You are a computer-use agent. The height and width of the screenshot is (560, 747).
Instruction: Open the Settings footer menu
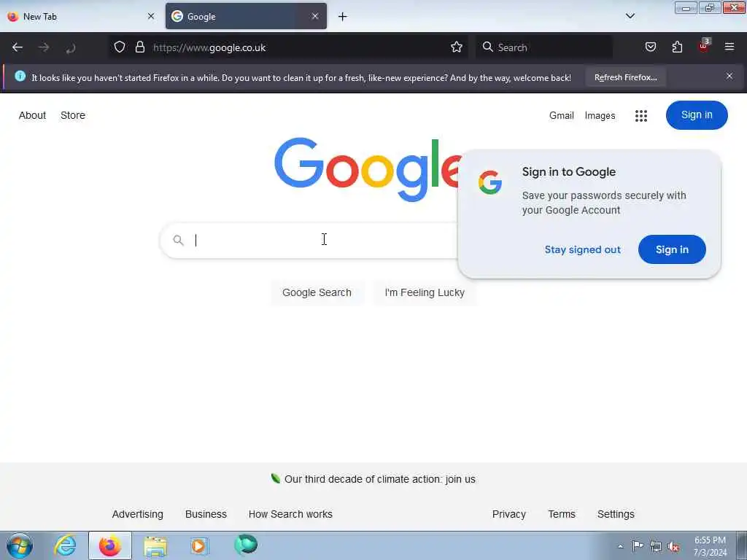[x=616, y=514]
